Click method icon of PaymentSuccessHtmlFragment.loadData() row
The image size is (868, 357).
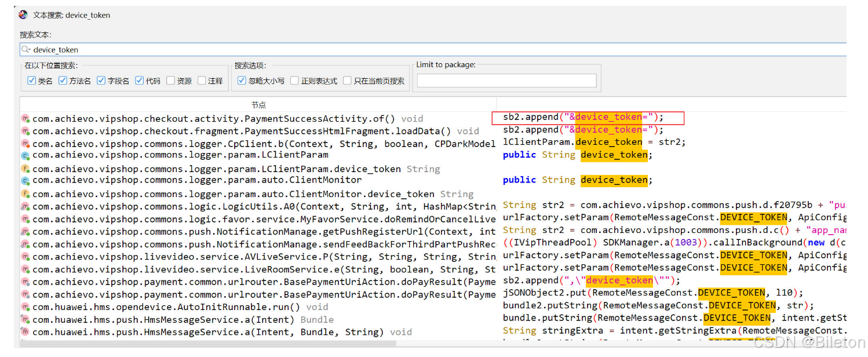click(x=25, y=131)
